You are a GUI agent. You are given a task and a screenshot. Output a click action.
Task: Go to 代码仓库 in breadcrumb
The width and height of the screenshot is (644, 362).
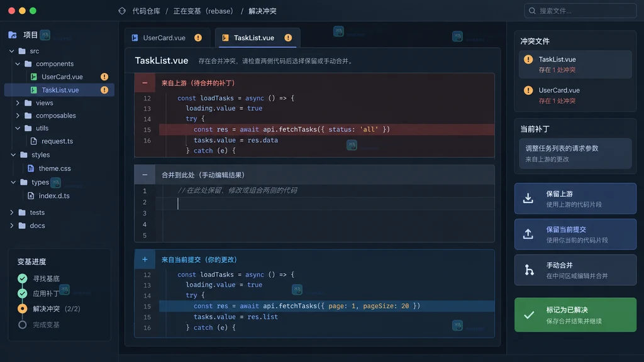(x=146, y=11)
